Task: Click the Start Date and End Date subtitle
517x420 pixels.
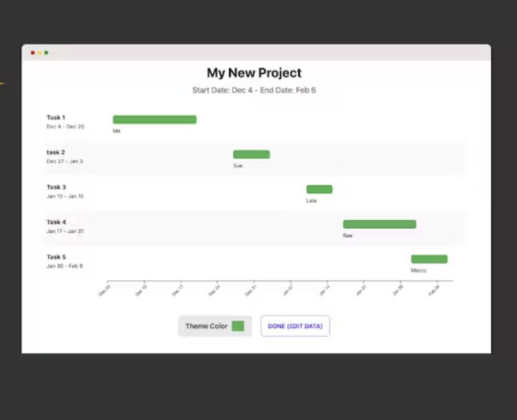Action: coord(254,90)
